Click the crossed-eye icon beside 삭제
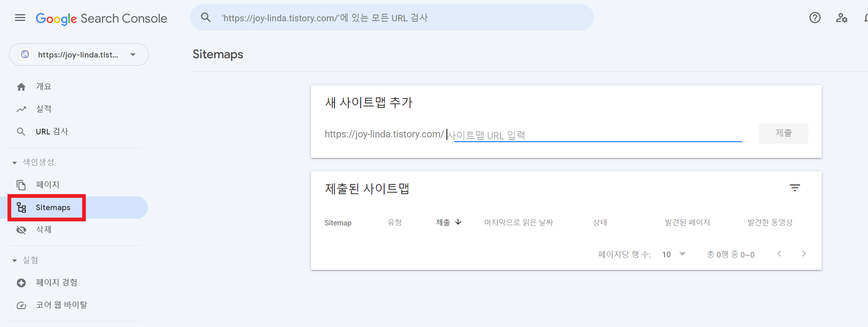 [21, 230]
